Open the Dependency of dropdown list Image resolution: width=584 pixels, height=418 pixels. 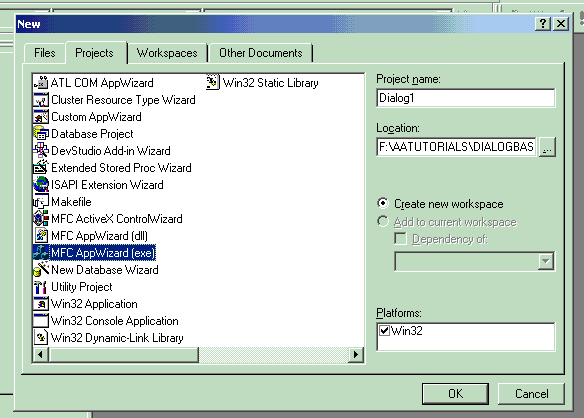coord(546,261)
